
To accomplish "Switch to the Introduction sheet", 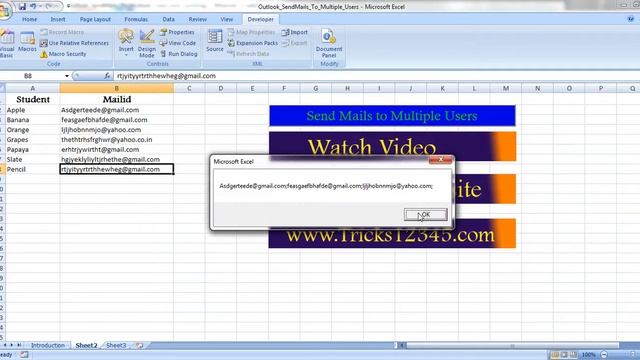I will [48, 345].
